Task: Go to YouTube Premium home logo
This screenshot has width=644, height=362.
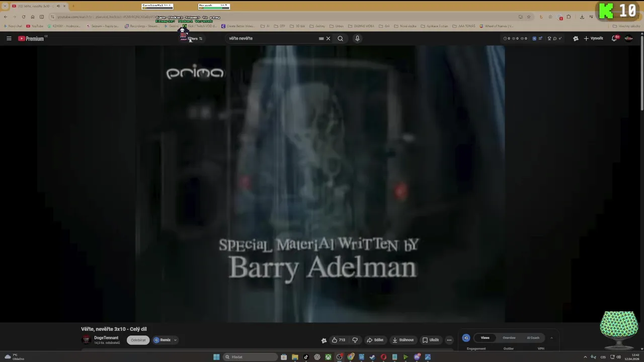Action: [31, 38]
